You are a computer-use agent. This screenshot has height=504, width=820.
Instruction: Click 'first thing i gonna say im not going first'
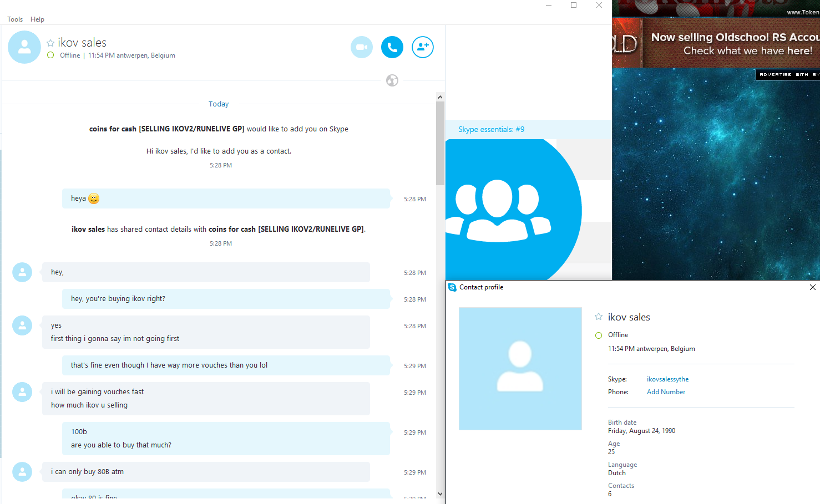tap(115, 339)
